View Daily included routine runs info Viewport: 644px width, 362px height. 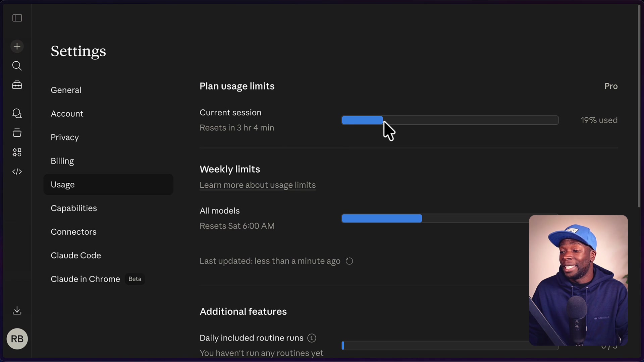click(311, 338)
